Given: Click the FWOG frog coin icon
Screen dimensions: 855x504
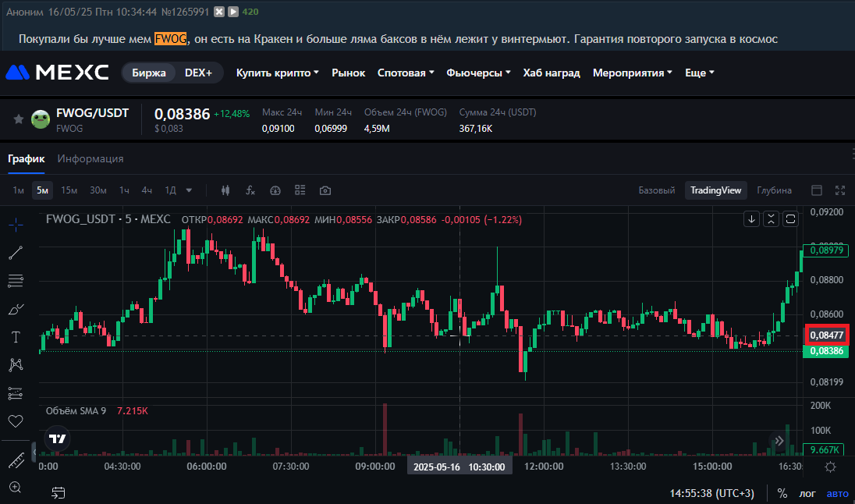Looking at the screenshot, I should click(41, 119).
